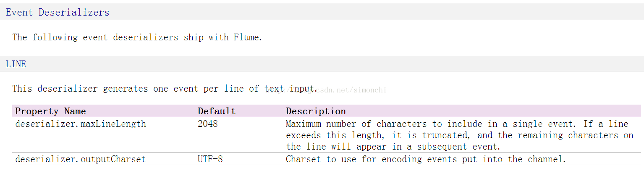Click the Default column header
The height and width of the screenshot is (171, 644).
217,111
